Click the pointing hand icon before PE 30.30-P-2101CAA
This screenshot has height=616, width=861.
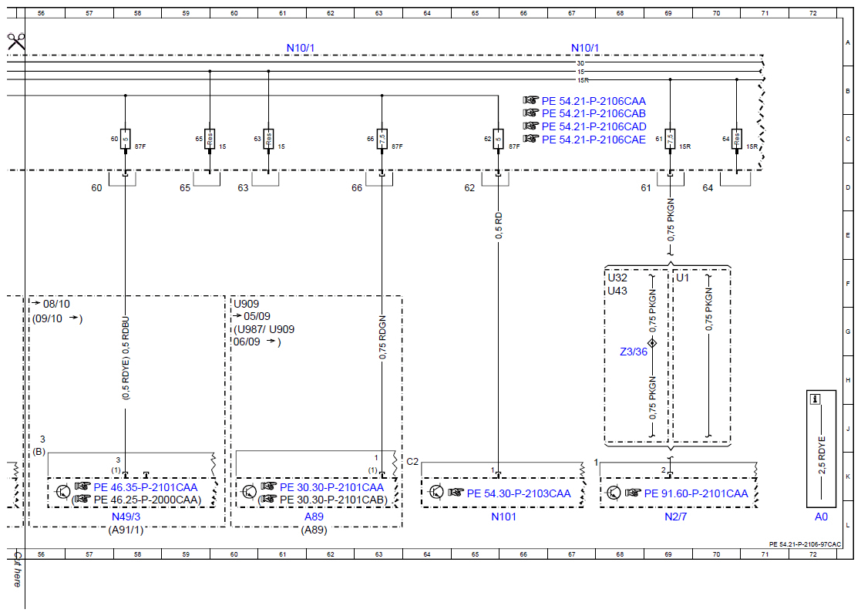(x=268, y=486)
